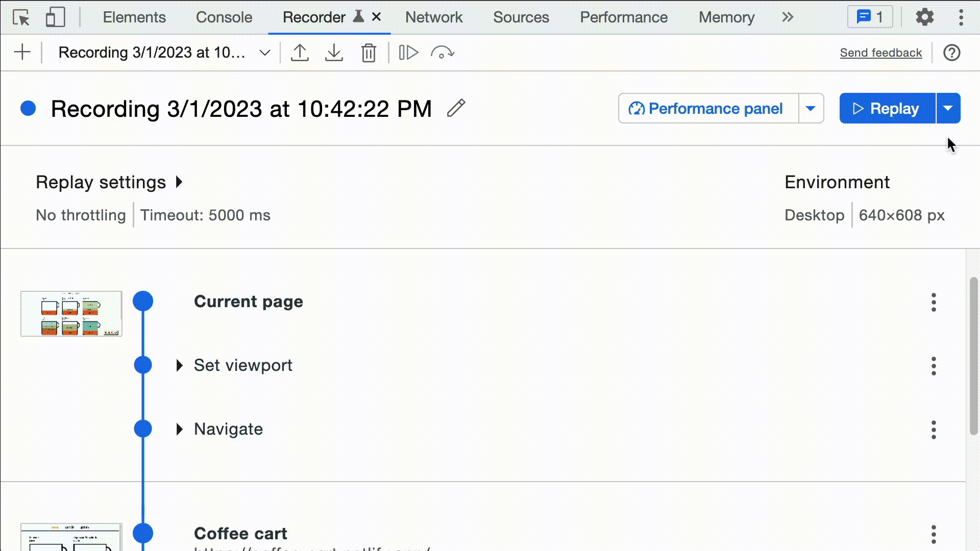The image size is (980, 551).
Task: Click the edit recording name pencil icon
Action: pyautogui.click(x=457, y=108)
